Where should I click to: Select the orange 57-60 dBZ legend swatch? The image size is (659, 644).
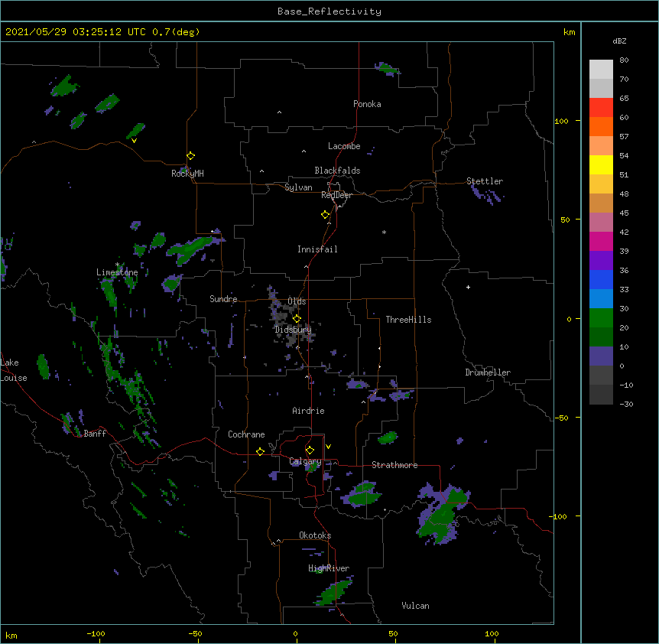click(x=601, y=126)
